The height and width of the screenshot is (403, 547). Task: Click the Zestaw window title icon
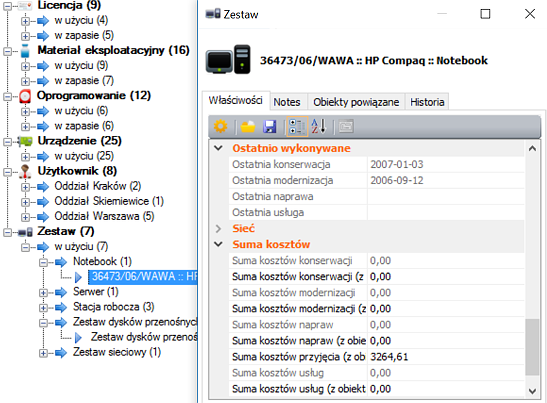(213, 14)
